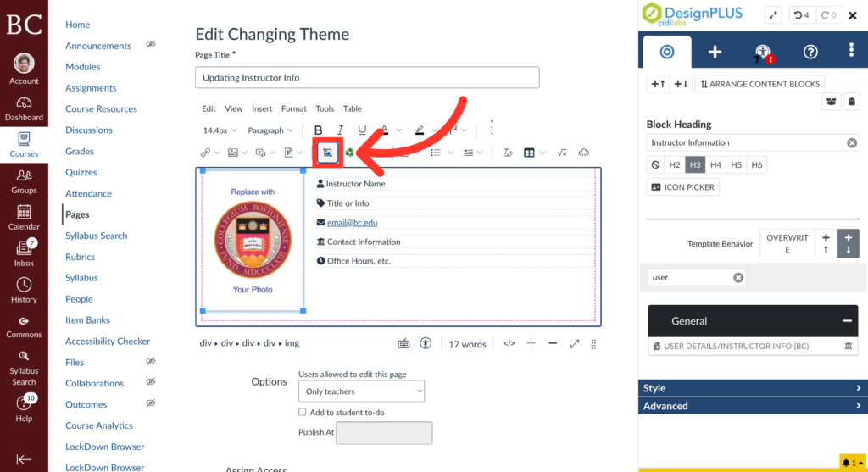Open the View menu in the editor

tap(234, 108)
